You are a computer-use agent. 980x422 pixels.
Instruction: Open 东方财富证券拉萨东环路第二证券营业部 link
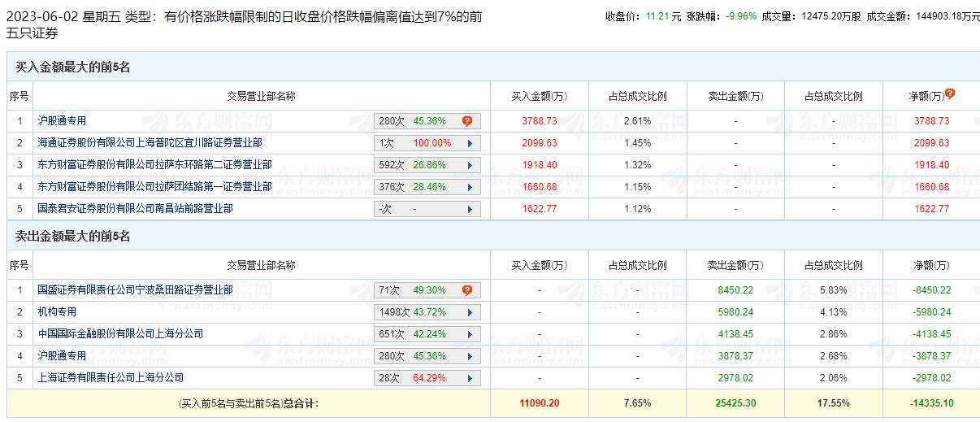click(154, 165)
